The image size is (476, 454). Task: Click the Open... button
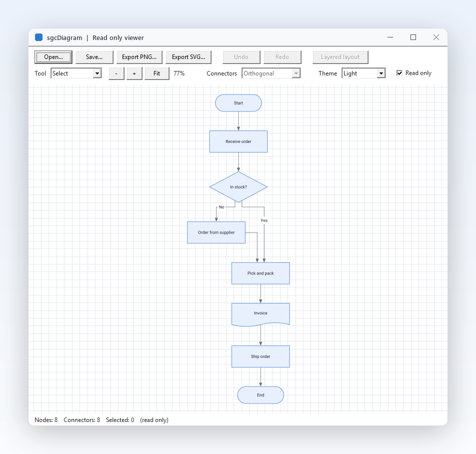(53, 57)
